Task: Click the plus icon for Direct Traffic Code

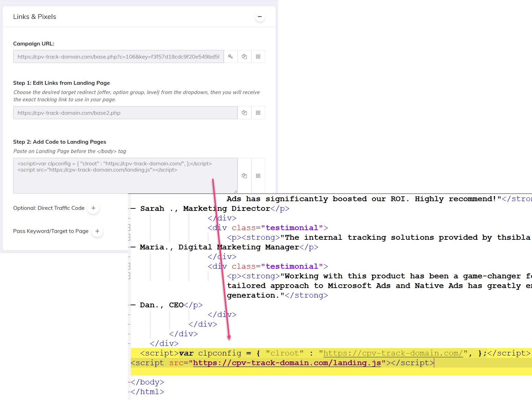Action: click(x=93, y=208)
